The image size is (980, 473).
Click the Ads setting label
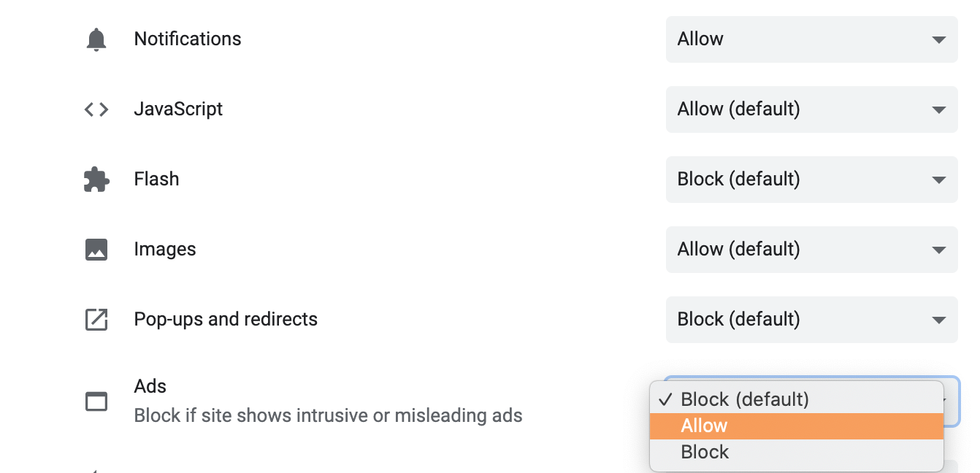[x=150, y=387]
